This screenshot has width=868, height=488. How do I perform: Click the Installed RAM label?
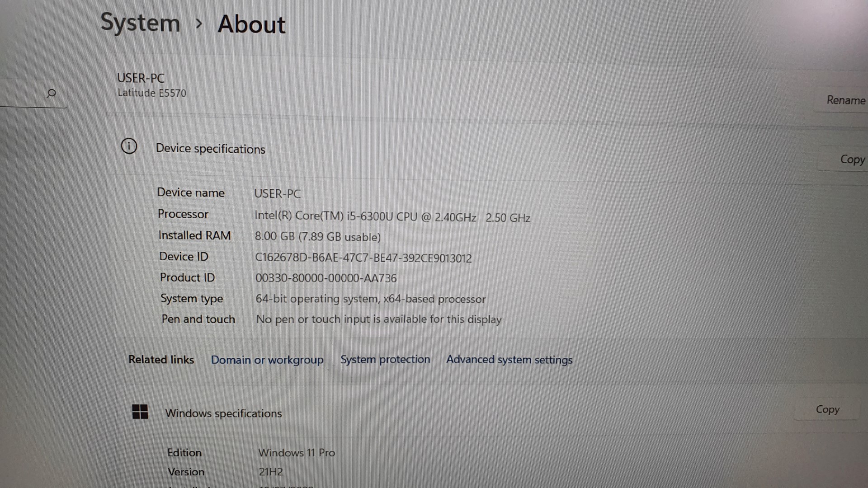point(194,235)
